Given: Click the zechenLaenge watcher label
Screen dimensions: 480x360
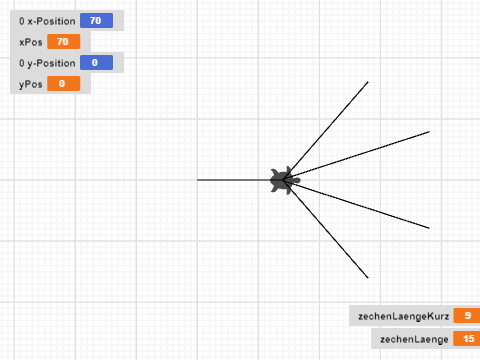Looking at the screenshot, I should (x=414, y=339).
